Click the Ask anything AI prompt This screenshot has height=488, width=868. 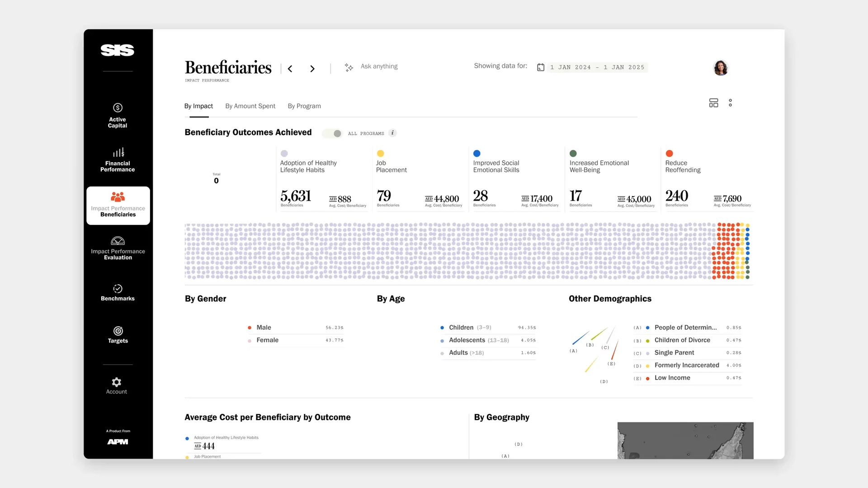(x=379, y=66)
